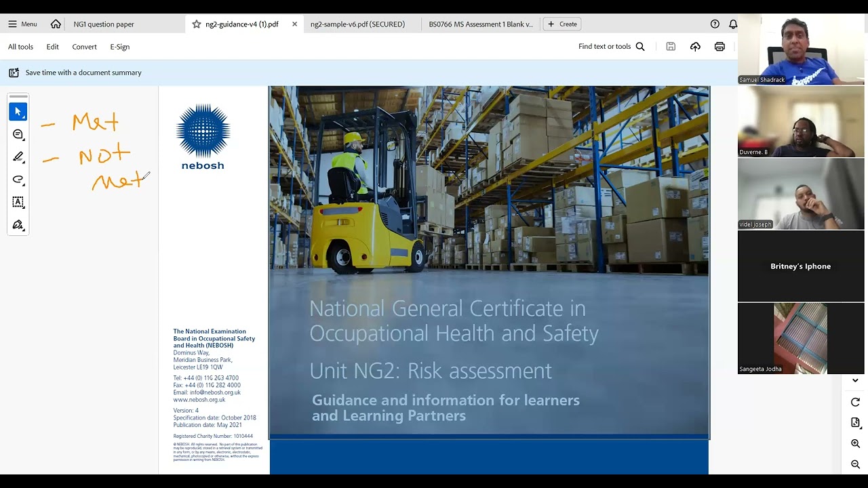Screen dimensions: 868x488
Task: Select the Add text box tool
Action: (18, 202)
